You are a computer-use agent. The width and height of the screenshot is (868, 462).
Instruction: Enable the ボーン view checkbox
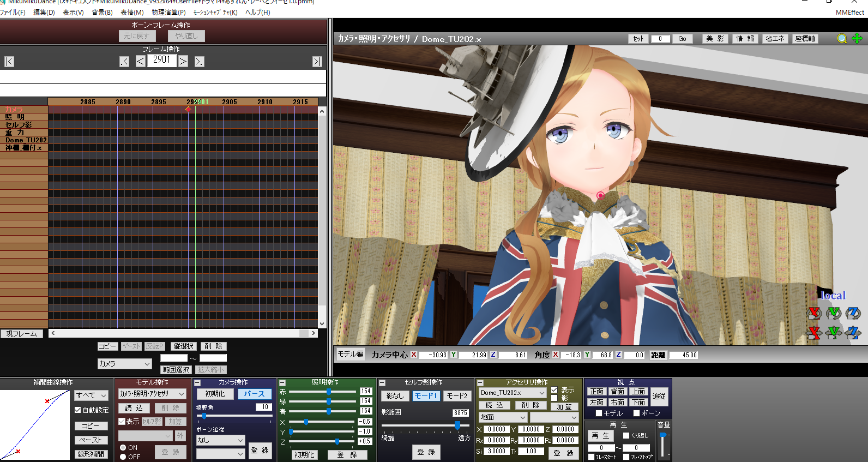[636, 413]
